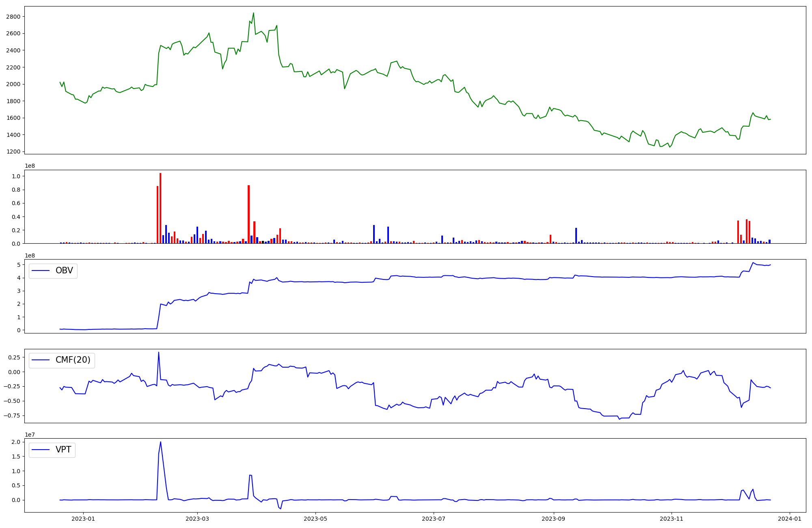Click the sharp peak of the CMF line

click(x=158, y=353)
